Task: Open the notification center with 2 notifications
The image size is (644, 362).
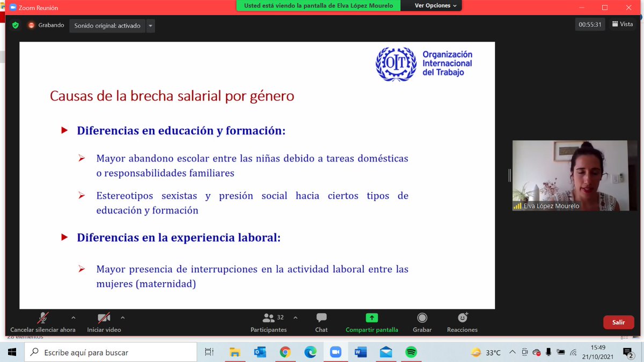Action: pyautogui.click(x=628, y=352)
